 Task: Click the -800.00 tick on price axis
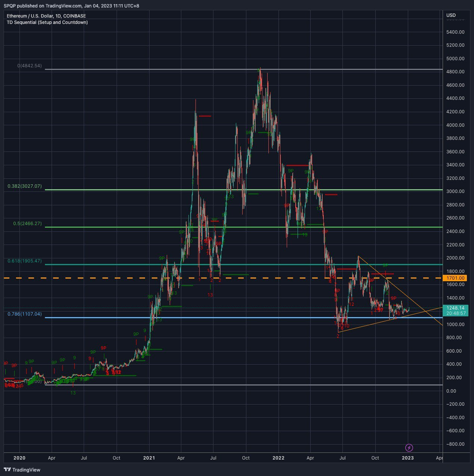point(455,444)
